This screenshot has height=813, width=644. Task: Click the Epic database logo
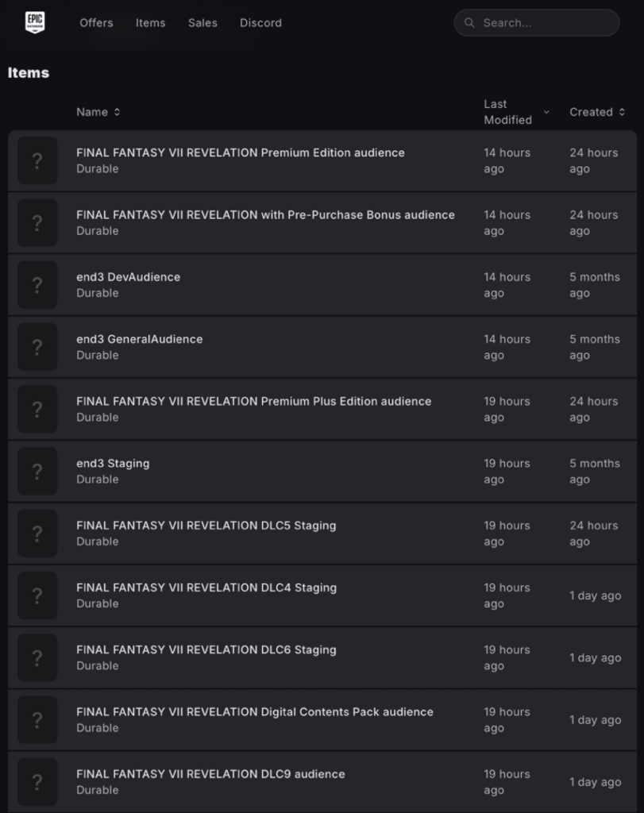tap(35, 22)
